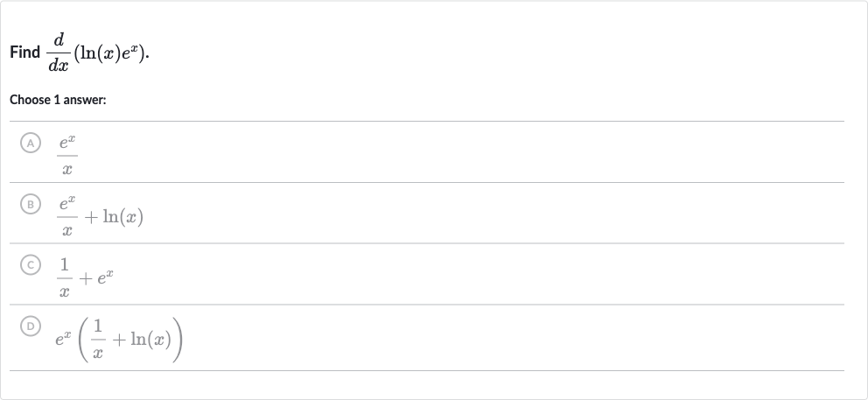Mark option D radio circle
The image size is (868, 400).
[31, 326]
